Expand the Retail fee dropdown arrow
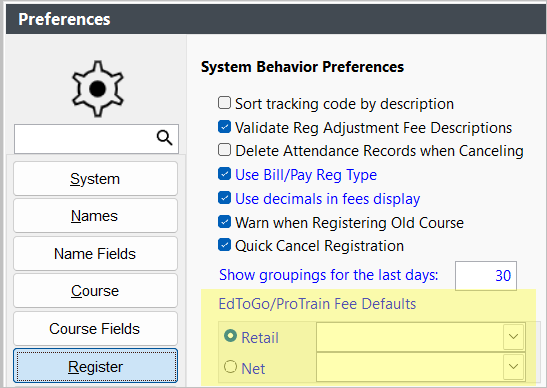The width and height of the screenshot is (547, 388). (513, 337)
